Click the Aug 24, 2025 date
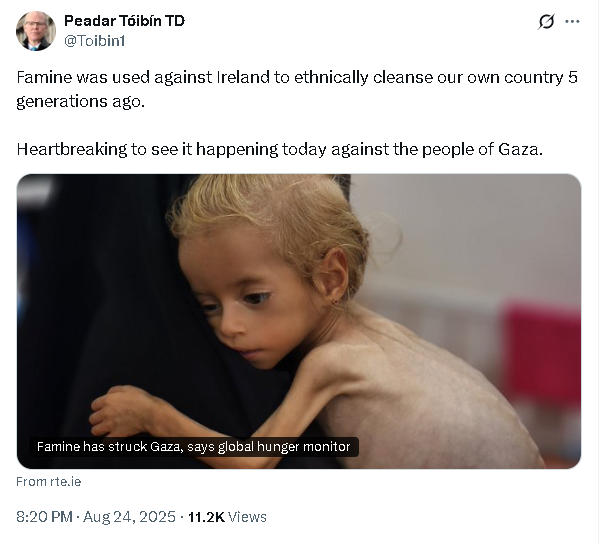 131,517
